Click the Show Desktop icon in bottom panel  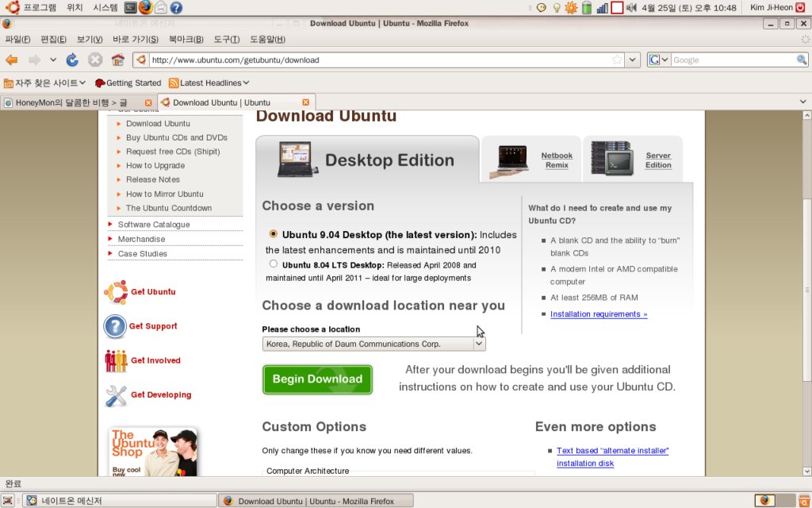(x=7, y=501)
